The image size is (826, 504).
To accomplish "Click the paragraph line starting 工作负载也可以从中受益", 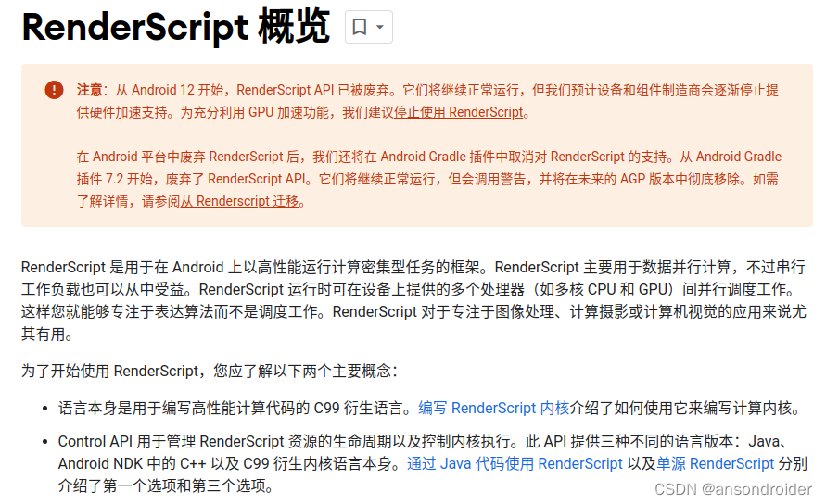I will click(410, 290).
